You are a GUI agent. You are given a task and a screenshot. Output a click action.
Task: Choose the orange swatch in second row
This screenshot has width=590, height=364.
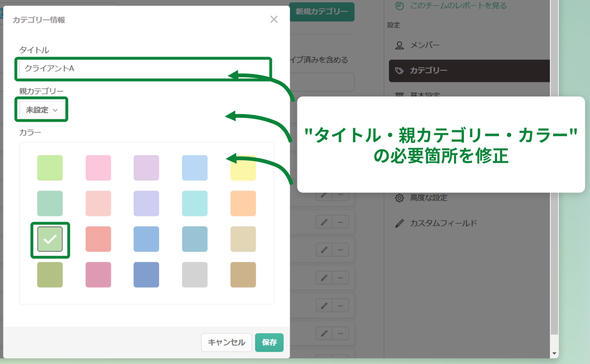tap(243, 204)
